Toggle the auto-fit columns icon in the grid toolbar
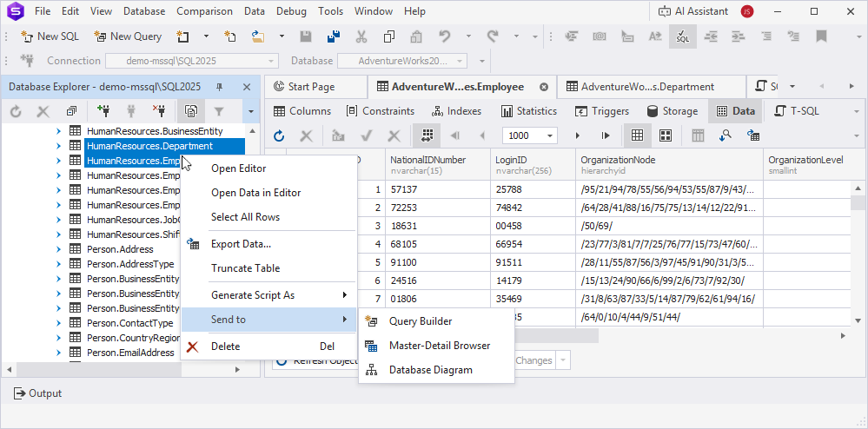The width and height of the screenshot is (868, 429). coord(427,135)
